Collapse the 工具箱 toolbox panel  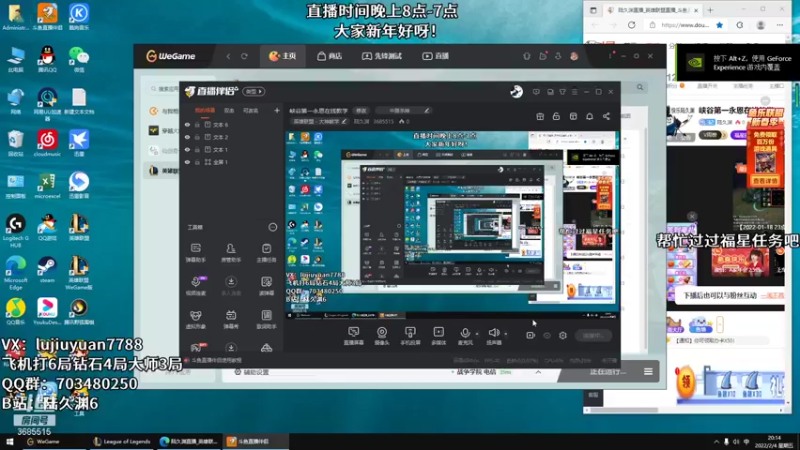[x=272, y=227]
